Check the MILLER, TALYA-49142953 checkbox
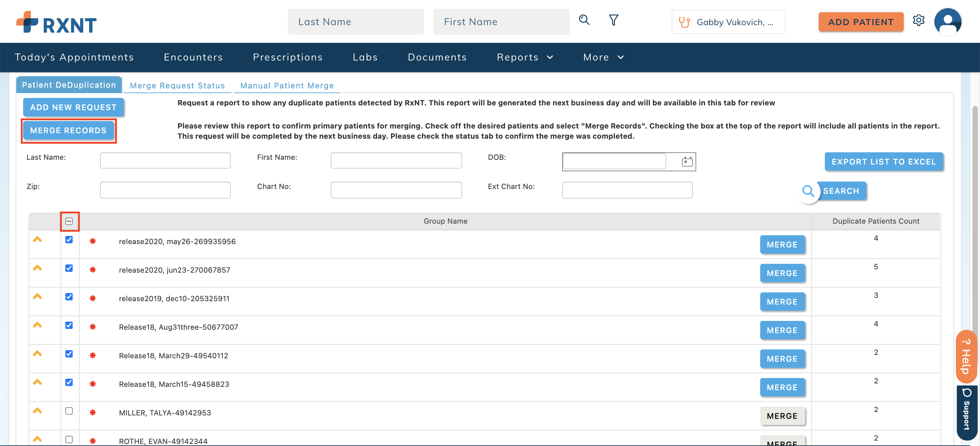The image size is (980, 446). tap(69, 411)
